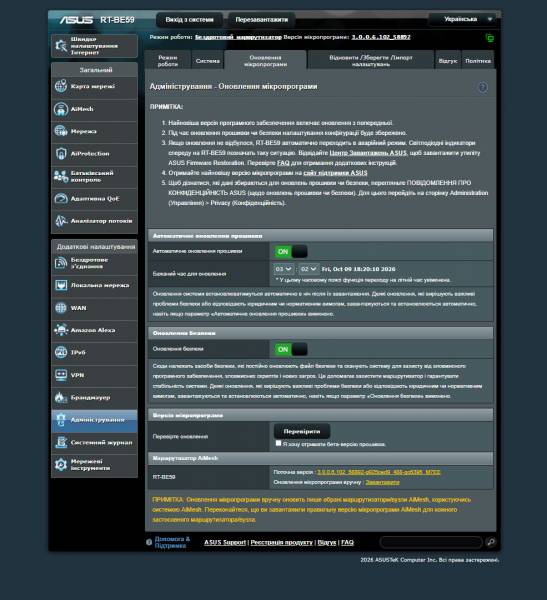Open Відгук footer link
This screenshot has width=547, height=600.
click(327, 542)
